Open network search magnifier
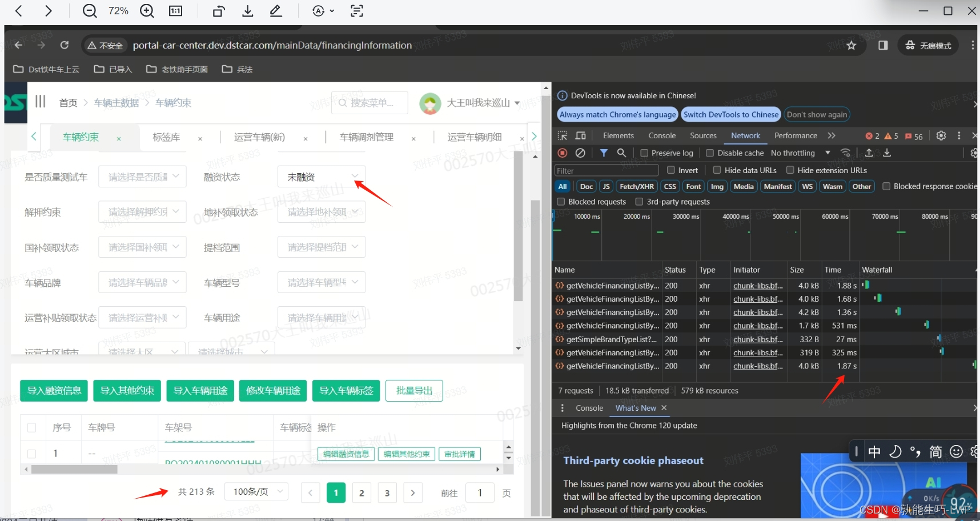This screenshot has width=980, height=521. 621,153
